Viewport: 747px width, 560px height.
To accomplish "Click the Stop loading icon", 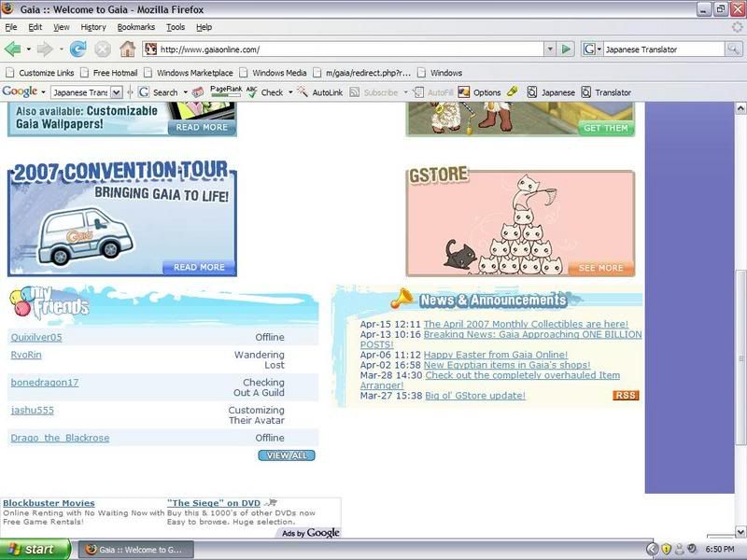I will [x=103, y=49].
